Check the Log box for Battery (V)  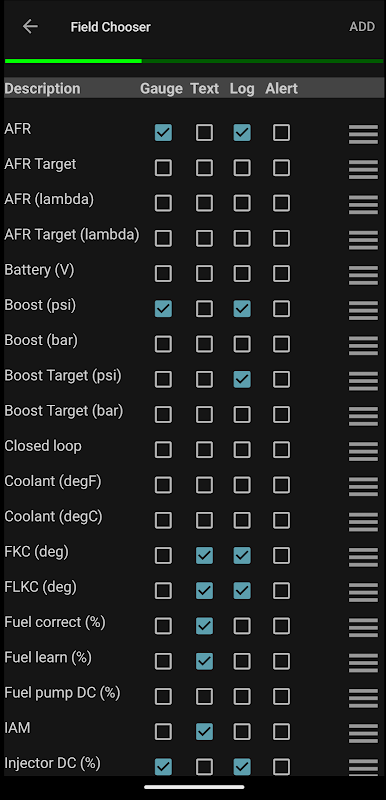coord(242,273)
